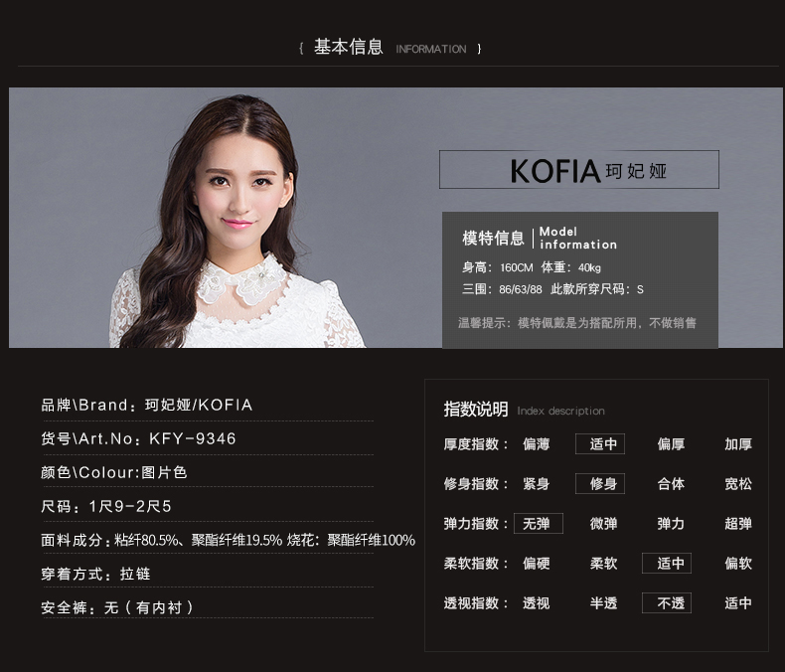Click the 货号 Art.No KFY-9346 line
The image size is (785, 672).
[x=138, y=438]
